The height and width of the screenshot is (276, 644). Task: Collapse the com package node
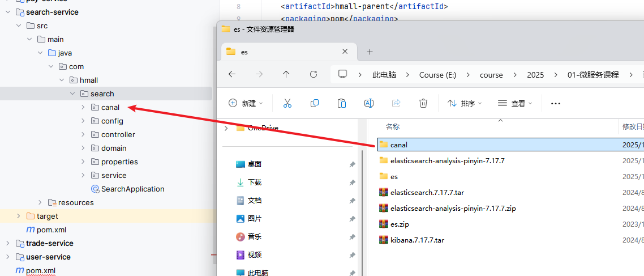[x=51, y=67]
